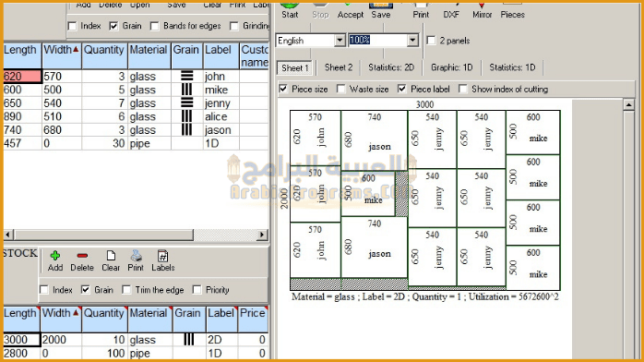Toggle the STOCK Grain checkbox

[x=86, y=290]
